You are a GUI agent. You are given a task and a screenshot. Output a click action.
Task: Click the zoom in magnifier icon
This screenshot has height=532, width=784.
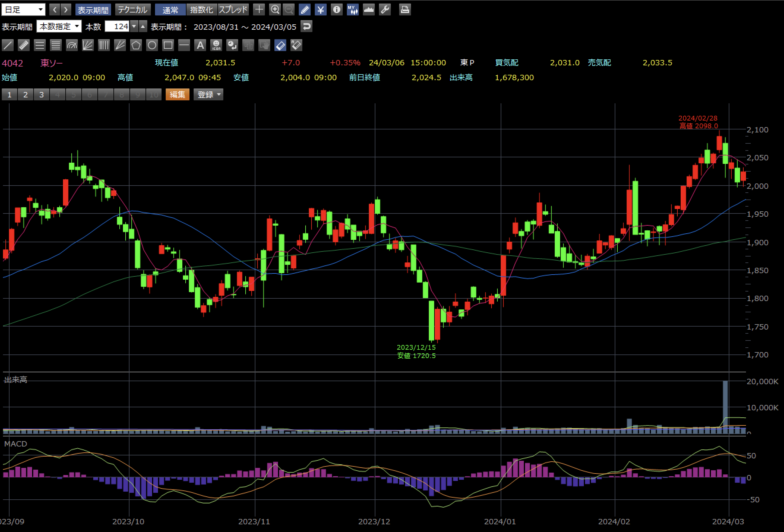point(275,9)
